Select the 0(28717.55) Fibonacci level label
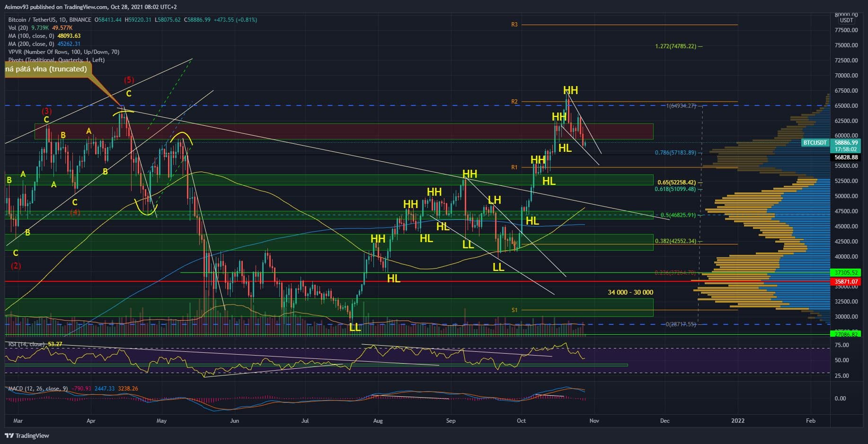 point(681,324)
